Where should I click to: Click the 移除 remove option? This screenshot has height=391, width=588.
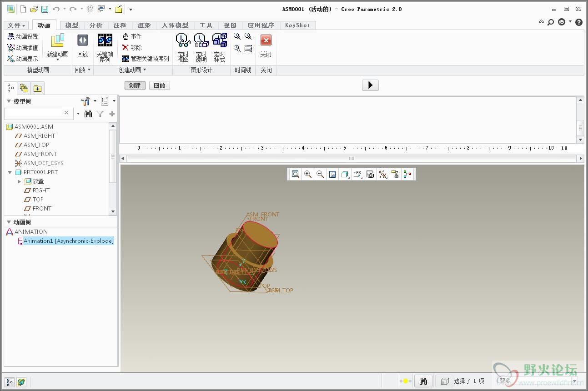(x=132, y=47)
